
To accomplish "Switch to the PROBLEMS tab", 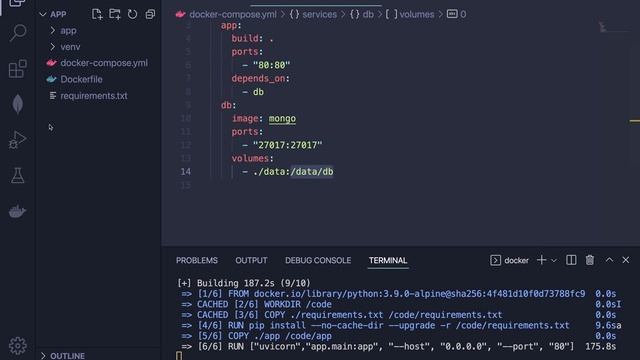I will (197, 260).
